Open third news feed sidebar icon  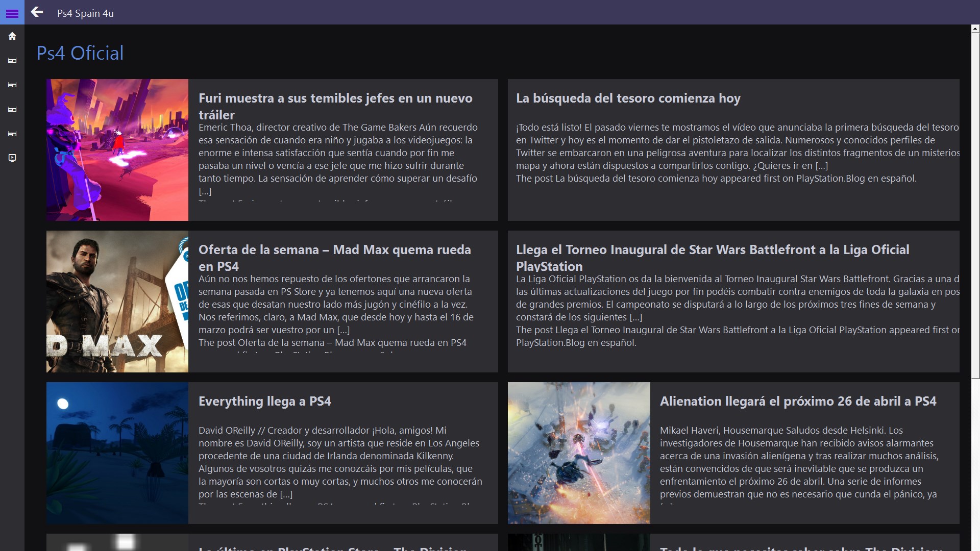[x=12, y=110]
